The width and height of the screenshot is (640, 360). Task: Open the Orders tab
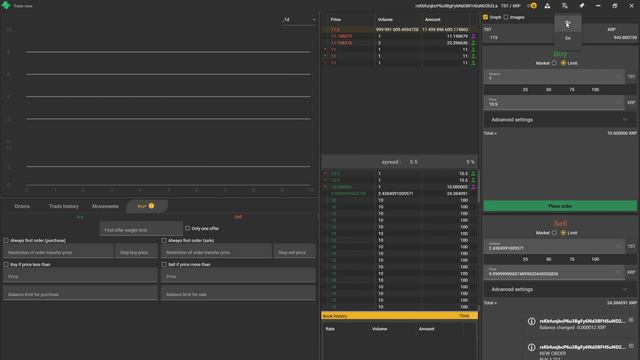click(22, 206)
